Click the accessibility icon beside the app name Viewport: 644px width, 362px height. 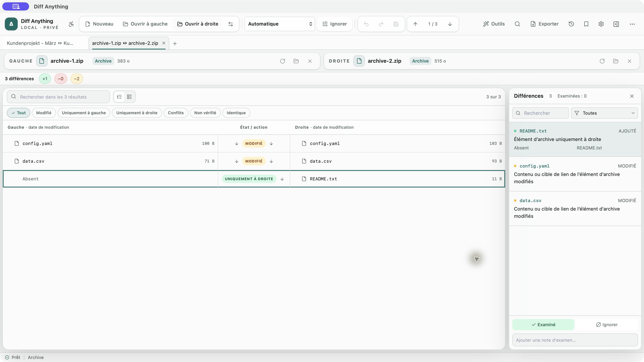pos(71,24)
